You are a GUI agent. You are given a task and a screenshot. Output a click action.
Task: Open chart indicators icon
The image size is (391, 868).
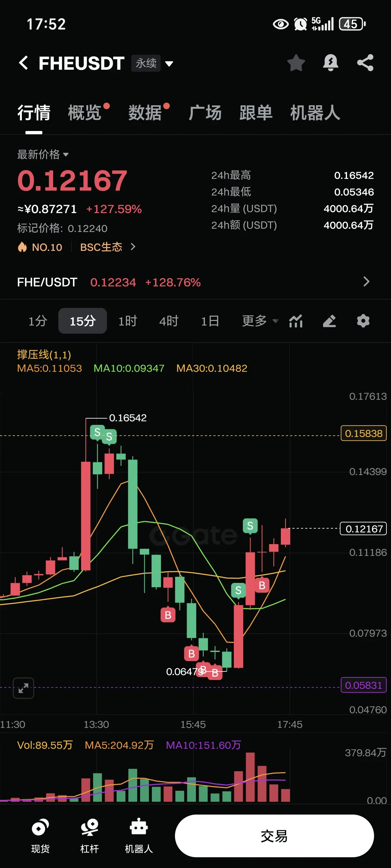point(296,321)
